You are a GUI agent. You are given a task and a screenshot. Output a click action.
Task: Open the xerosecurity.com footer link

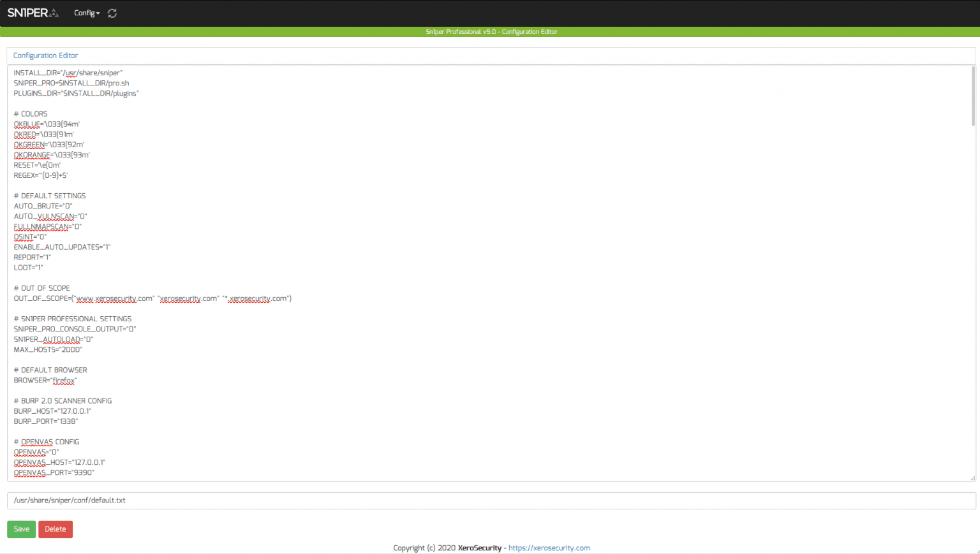pyautogui.click(x=549, y=548)
